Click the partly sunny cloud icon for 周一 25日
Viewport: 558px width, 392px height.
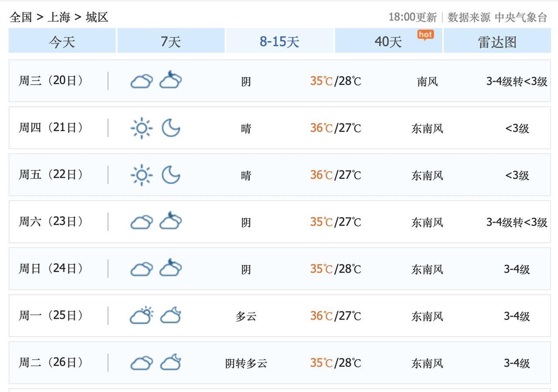coord(142,315)
